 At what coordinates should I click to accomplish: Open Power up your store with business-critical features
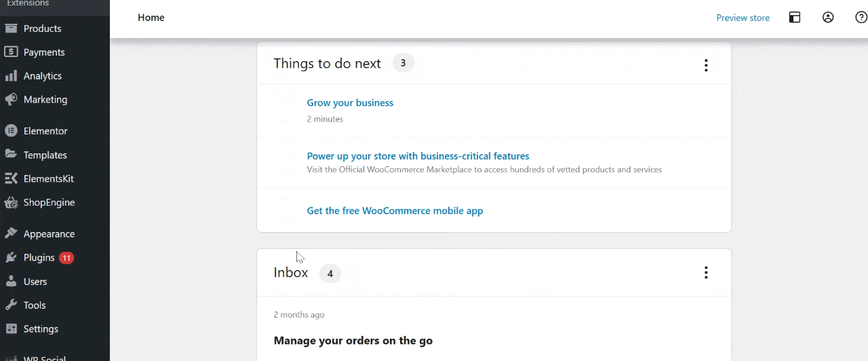pyautogui.click(x=418, y=156)
